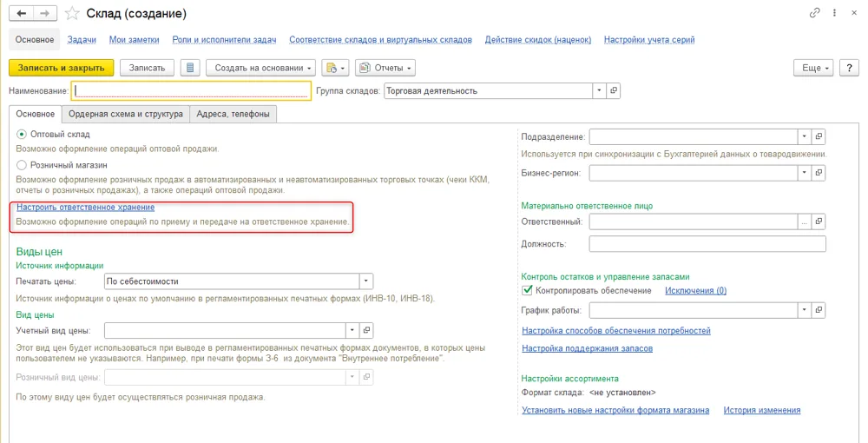Click the Записать и закрыть button

point(62,68)
